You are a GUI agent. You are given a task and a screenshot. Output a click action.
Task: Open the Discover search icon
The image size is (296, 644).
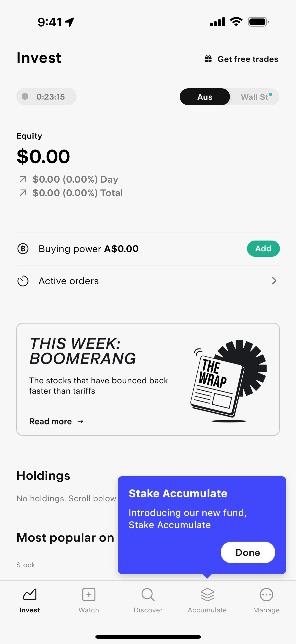point(148,594)
